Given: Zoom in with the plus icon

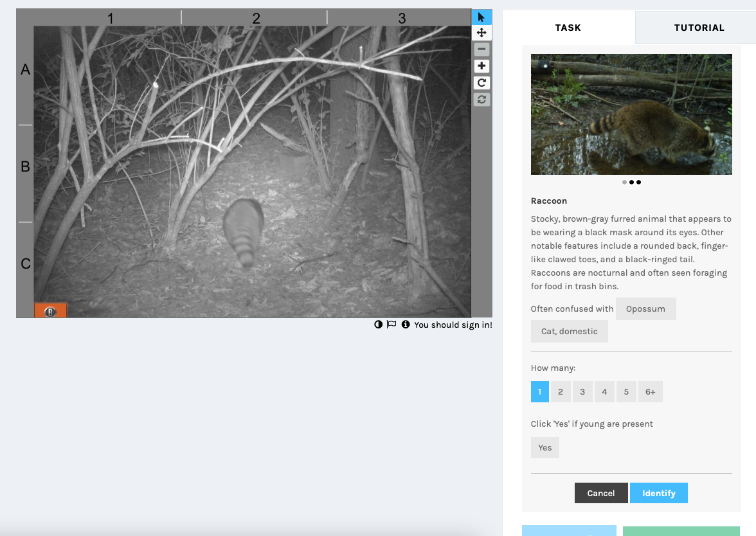Looking at the screenshot, I should pyautogui.click(x=481, y=66).
